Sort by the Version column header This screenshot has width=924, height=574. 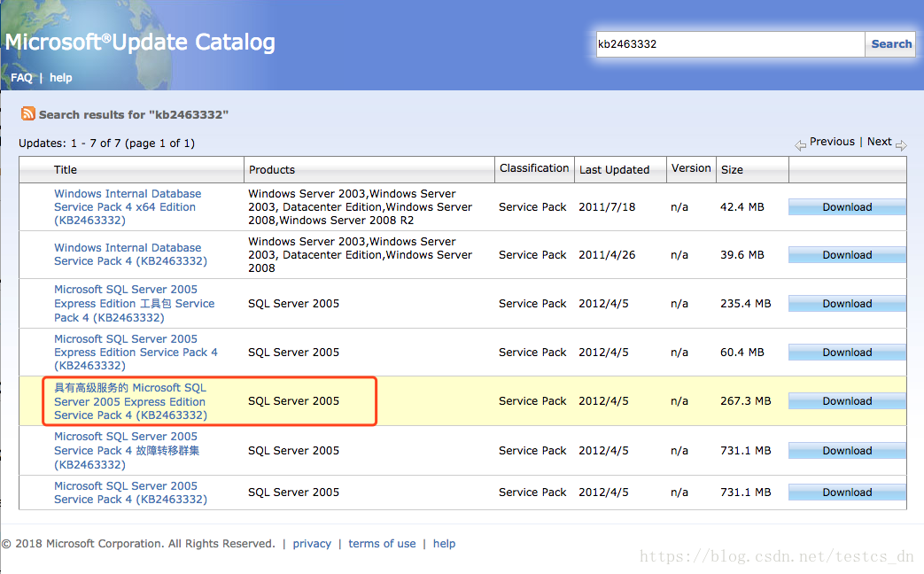(691, 168)
